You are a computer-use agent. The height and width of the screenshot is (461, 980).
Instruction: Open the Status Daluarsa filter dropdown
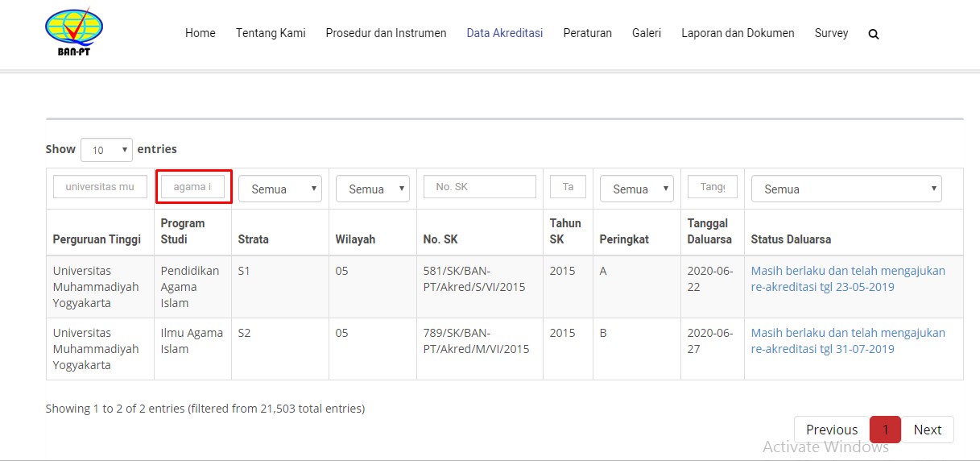[846, 189]
